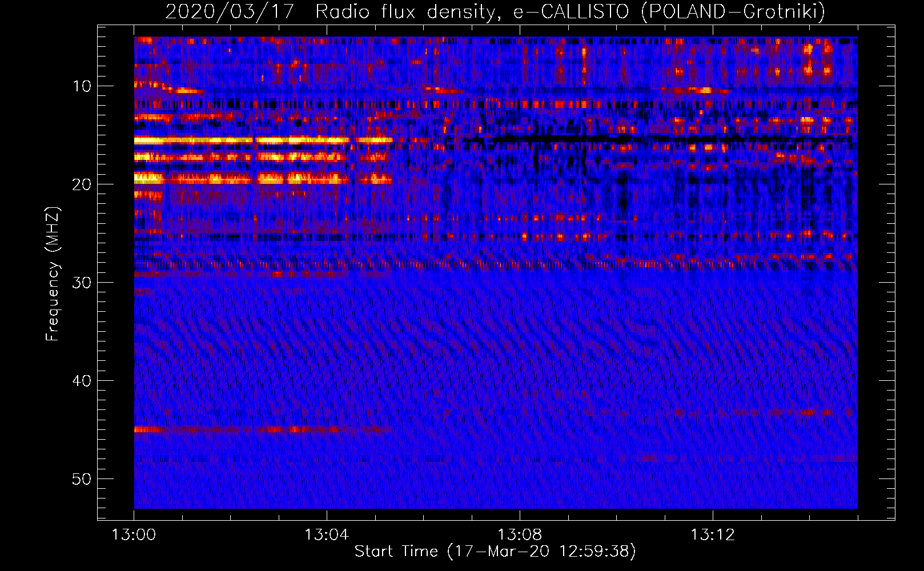
Task: Click the '13:08' time tick label
Action: click(x=520, y=535)
